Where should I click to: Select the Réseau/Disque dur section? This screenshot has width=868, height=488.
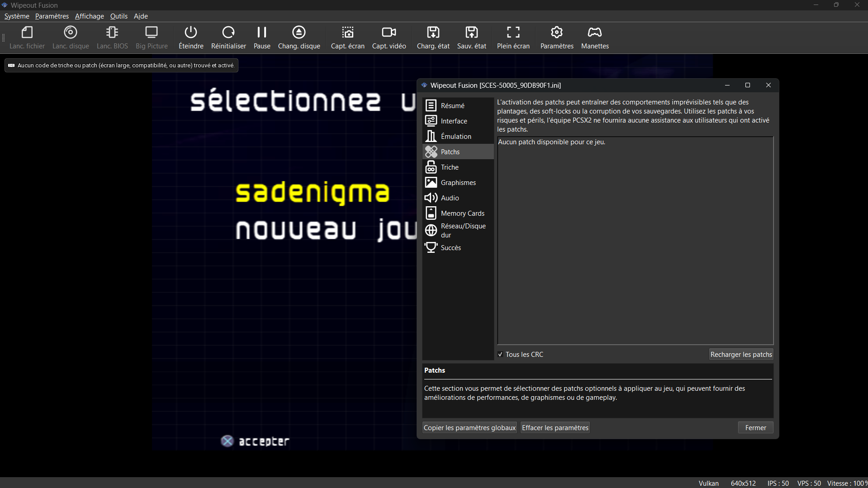coord(458,230)
